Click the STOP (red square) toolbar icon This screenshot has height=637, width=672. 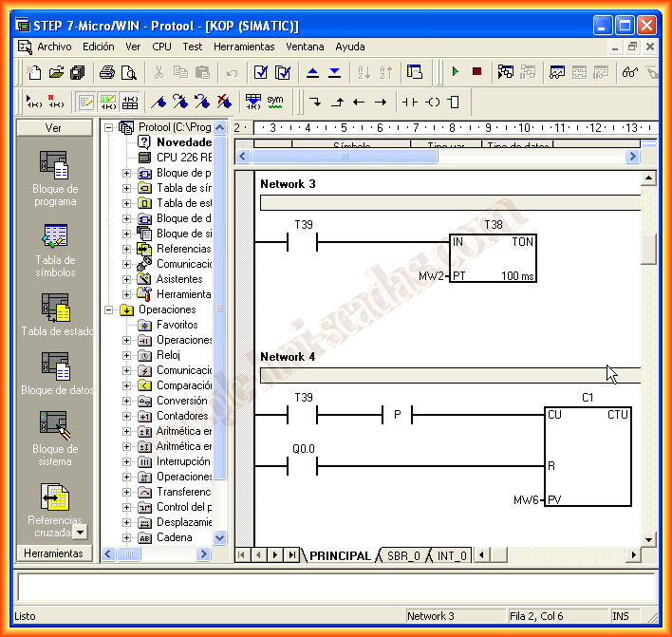476,72
